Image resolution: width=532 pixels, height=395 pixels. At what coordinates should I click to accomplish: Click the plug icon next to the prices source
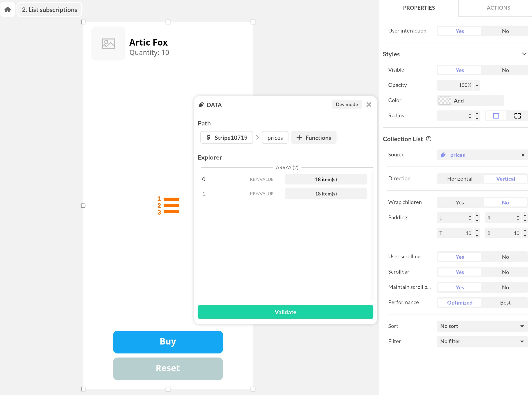(443, 155)
